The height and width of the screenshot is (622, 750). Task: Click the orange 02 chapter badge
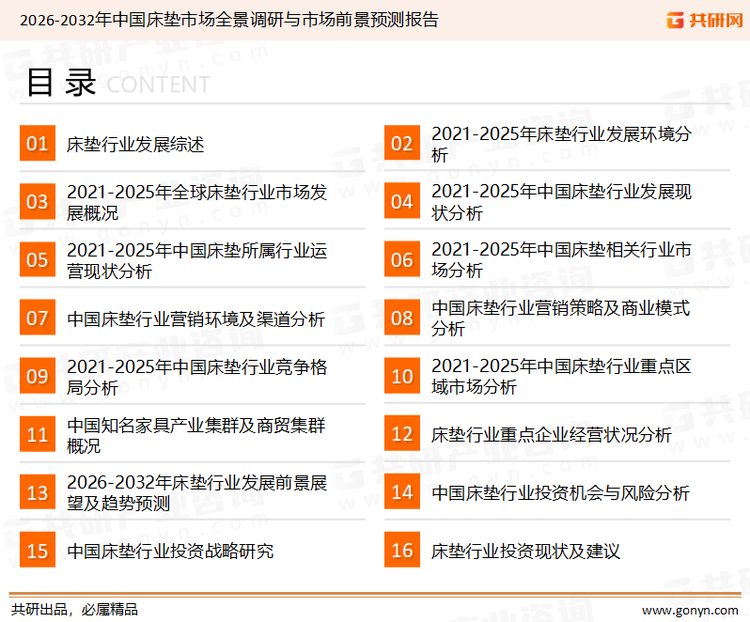[x=402, y=143]
